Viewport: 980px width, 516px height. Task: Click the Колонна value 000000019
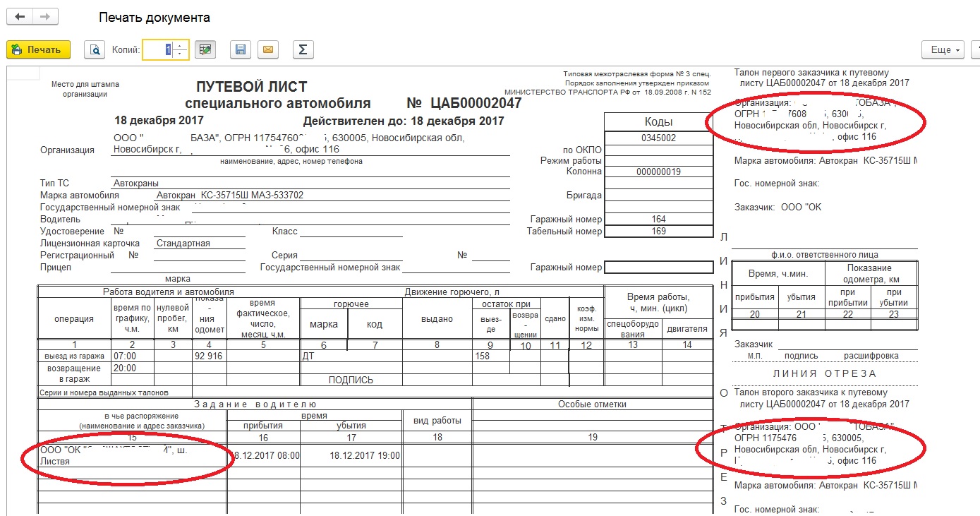(x=658, y=172)
